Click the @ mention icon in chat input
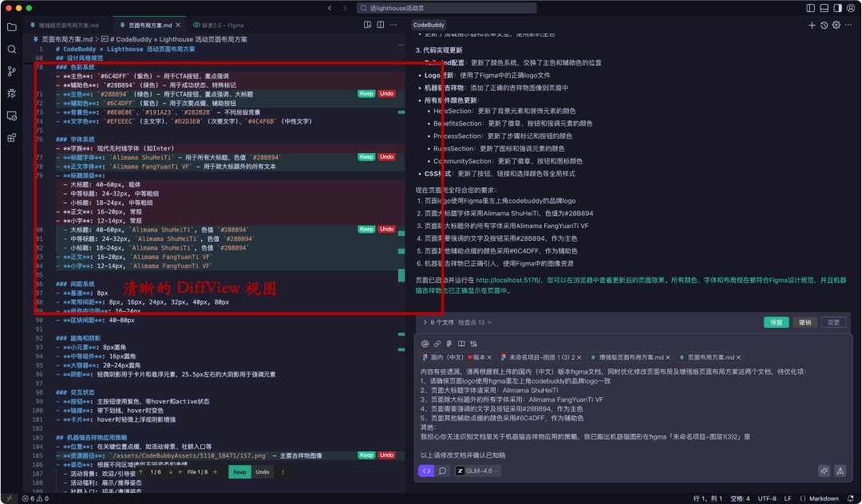 click(425, 344)
